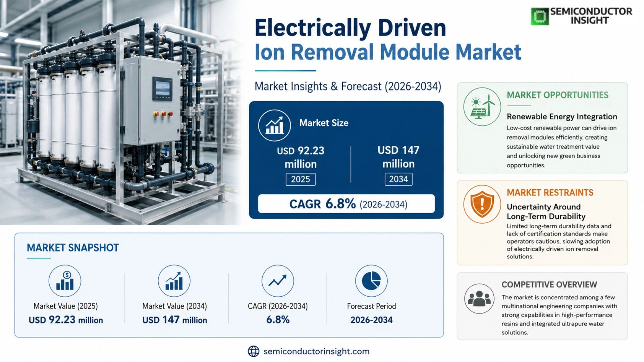Click the renewable power description paragraph
The height and width of the screenshot is (362, 644).
coord(561,146)
